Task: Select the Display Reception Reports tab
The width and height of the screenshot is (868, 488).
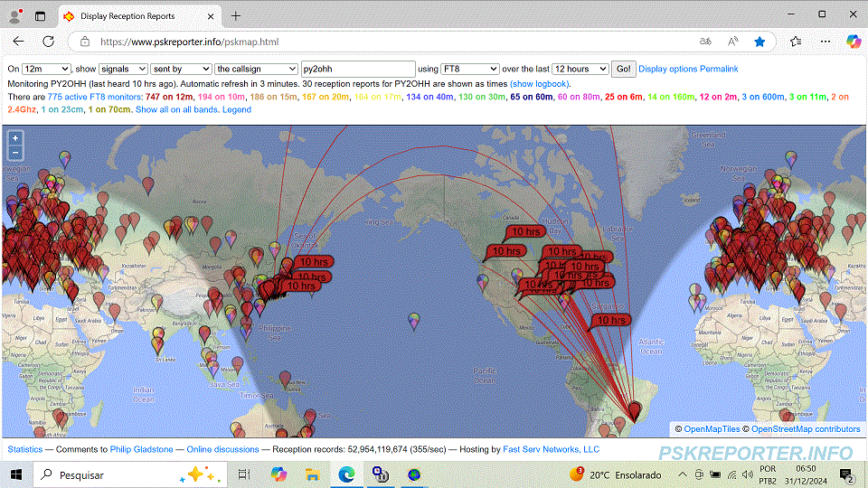Action: pyautogui.click(x=139, y=16)
